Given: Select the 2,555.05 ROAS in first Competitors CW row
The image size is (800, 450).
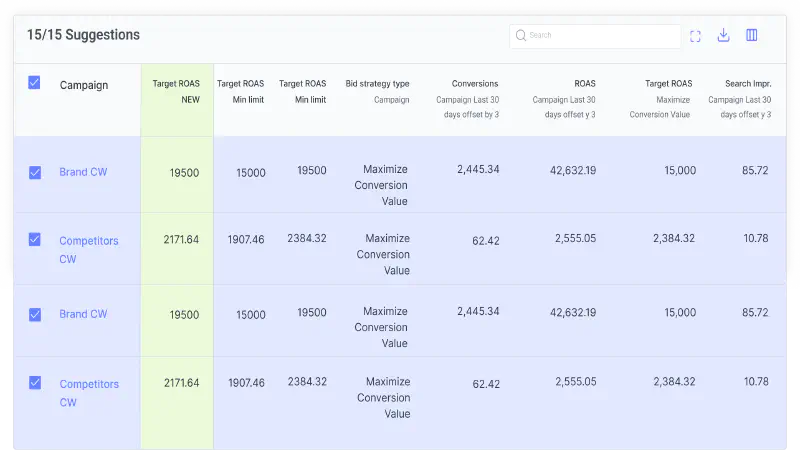Looking at the screenshot, I should pyautogui.click(x=576, y=238).
